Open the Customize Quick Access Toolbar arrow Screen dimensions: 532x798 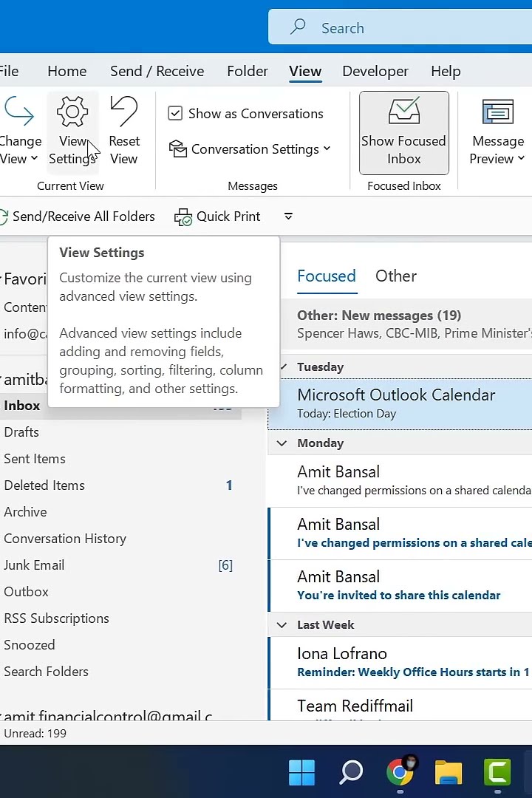coord(288,216)
